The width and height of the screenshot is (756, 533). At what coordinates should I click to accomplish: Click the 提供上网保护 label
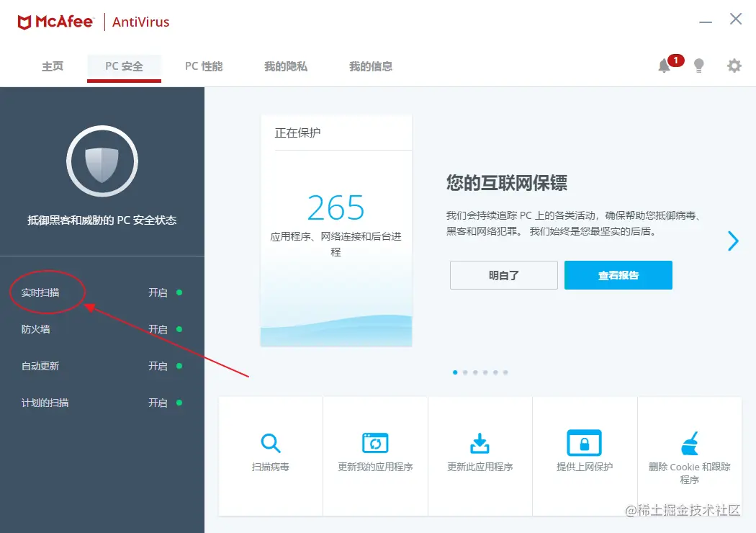[x=585, y=467]
